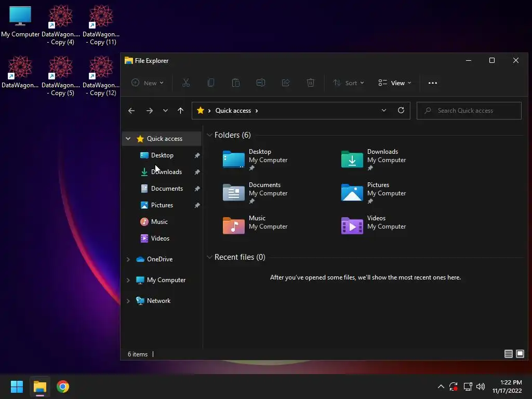The image size is (532, 399).
Task: Collapse the Quick access tree node
Action: tap(128, 138)
